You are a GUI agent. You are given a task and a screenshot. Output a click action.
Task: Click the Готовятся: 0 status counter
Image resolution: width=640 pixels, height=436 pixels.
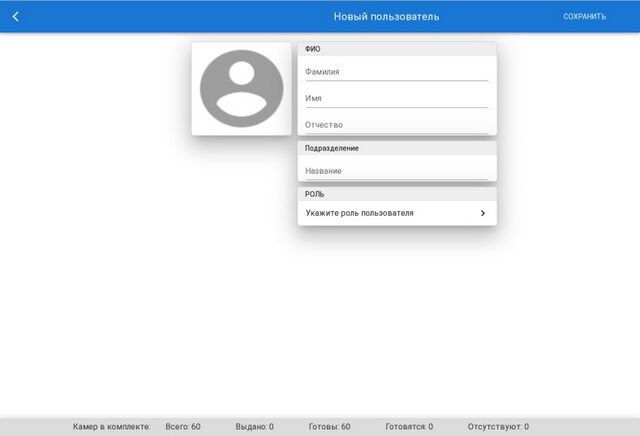click(x=409, y=427)
